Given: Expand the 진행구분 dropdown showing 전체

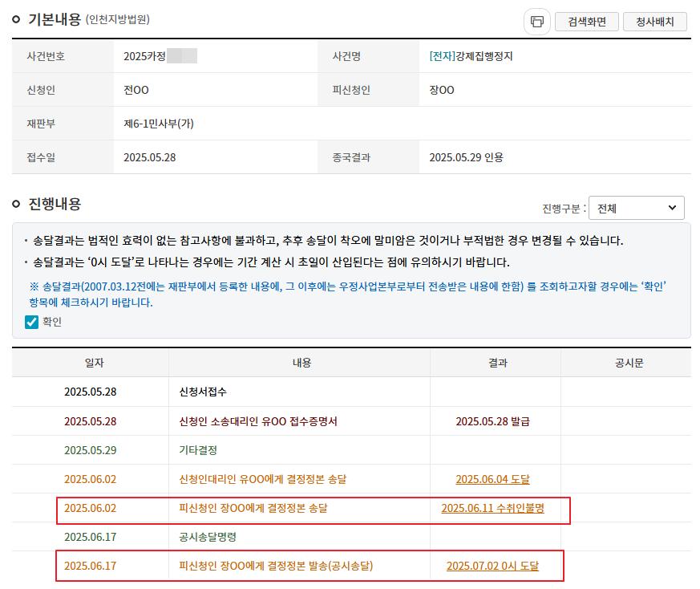Looking at the screenshot, I should coord(636,208).
